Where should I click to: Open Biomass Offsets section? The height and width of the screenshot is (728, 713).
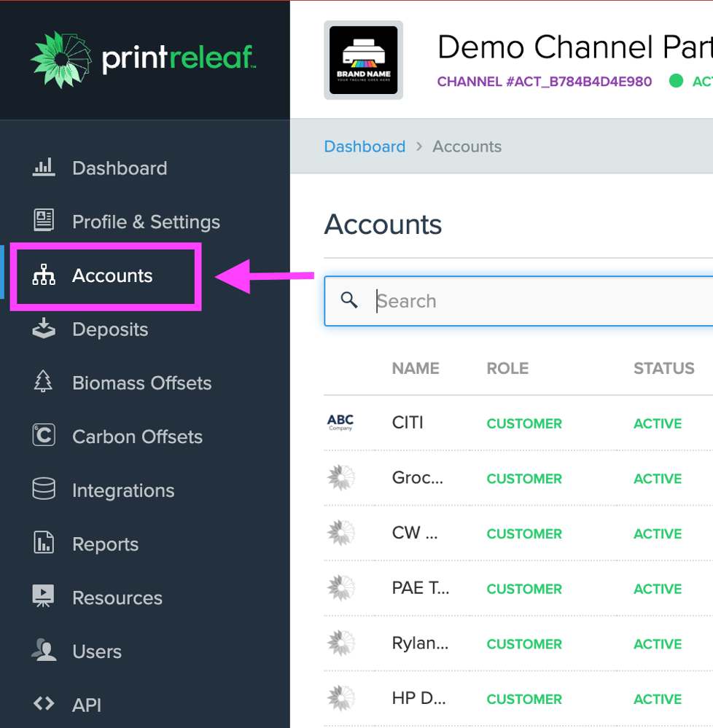(142, 383)
